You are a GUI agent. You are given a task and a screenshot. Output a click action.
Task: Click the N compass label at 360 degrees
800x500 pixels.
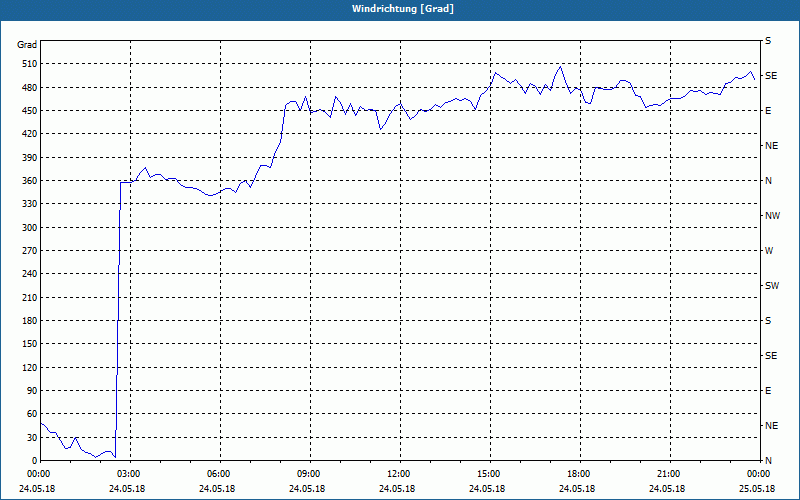point(769,181)
